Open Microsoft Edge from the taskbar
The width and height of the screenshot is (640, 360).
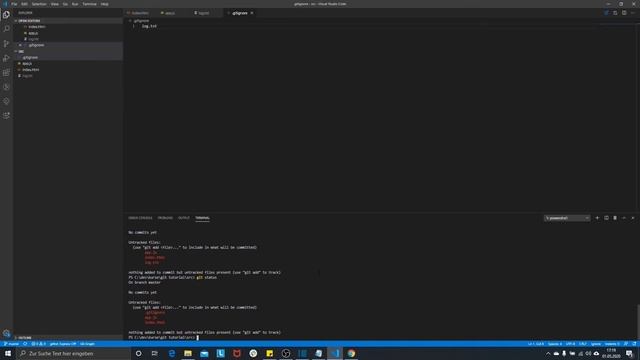coord(171,353)
